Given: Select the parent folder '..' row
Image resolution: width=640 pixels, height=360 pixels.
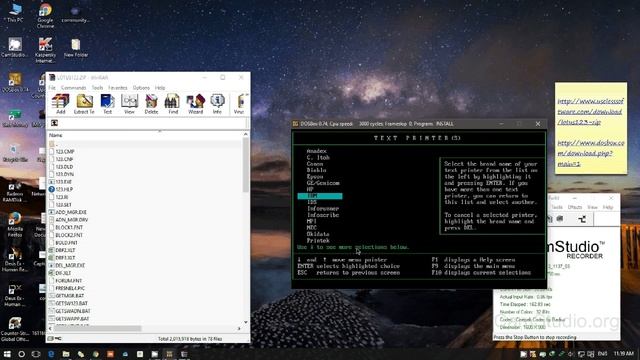Looking at the screenshot, I should pos(145,144).
